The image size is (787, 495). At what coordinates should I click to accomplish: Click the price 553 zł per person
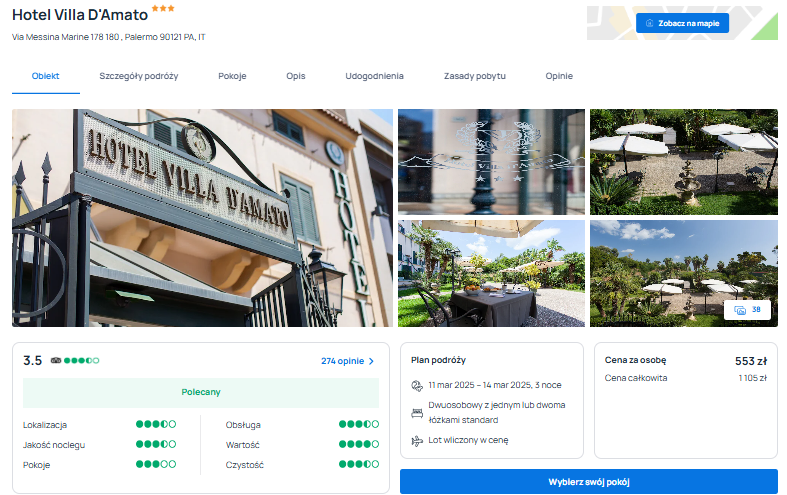click(x=751, y=361)
